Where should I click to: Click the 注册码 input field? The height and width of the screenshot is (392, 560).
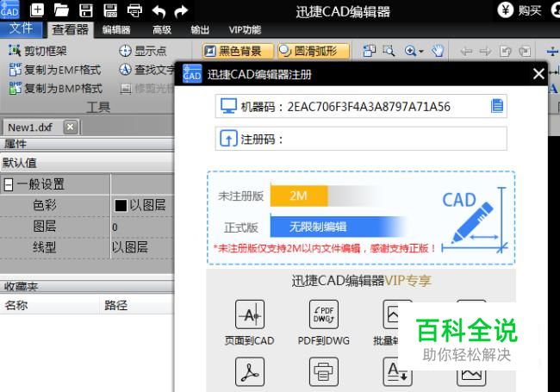361,139
